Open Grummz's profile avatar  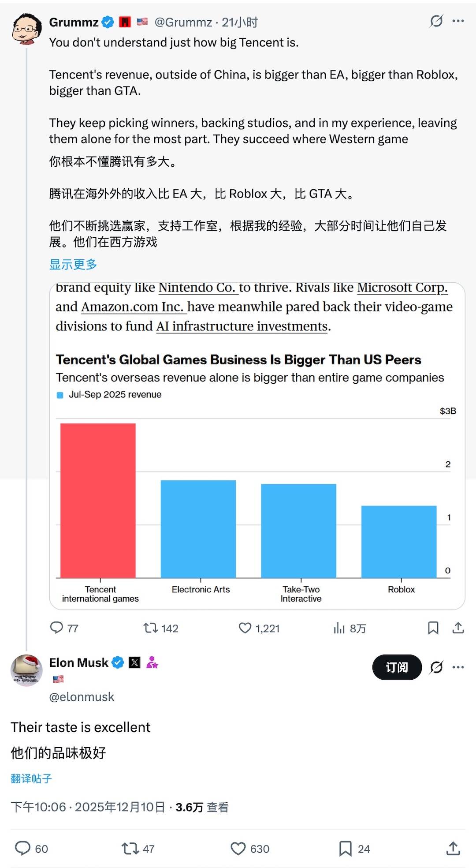[26, 29]
